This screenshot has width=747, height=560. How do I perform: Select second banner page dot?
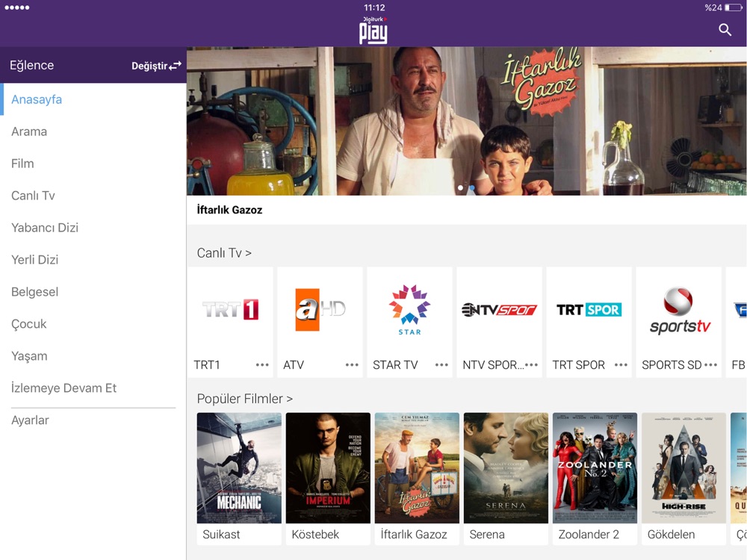(471, 188)
